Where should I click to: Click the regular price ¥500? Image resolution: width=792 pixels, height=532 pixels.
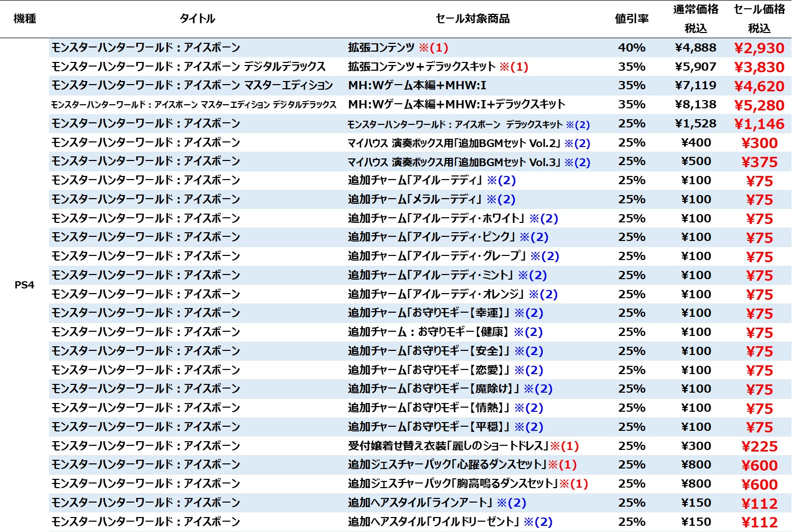click(696, 161)
